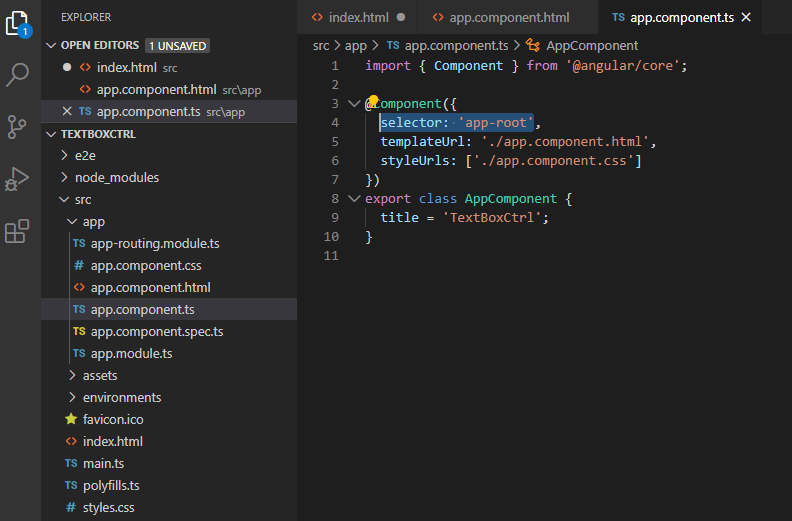This screenshot has width=792, height=521.
Task: Click the '@angular/core' import string
Action: coord(623,66)
